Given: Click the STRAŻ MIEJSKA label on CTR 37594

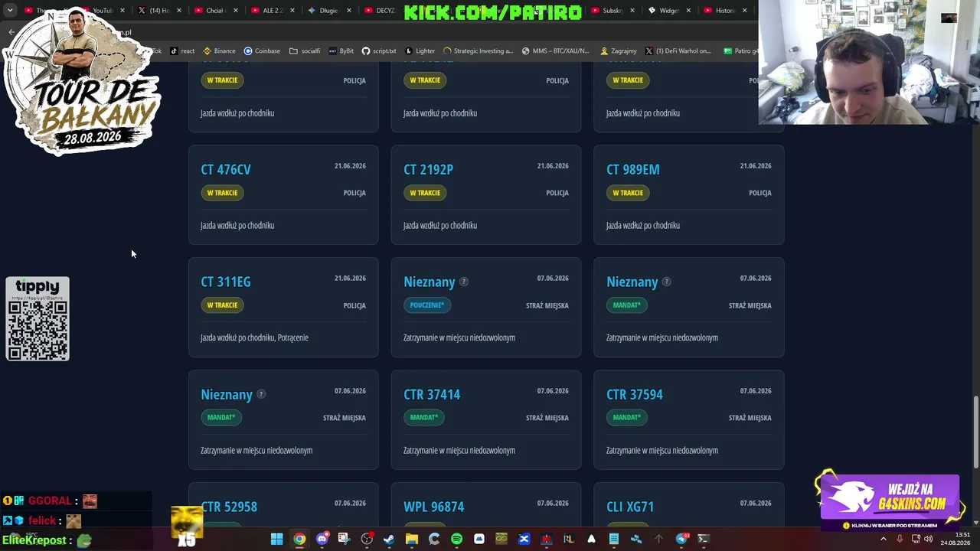Looking at the screenshot, I should pyautogui.click(x=750, y=418).
